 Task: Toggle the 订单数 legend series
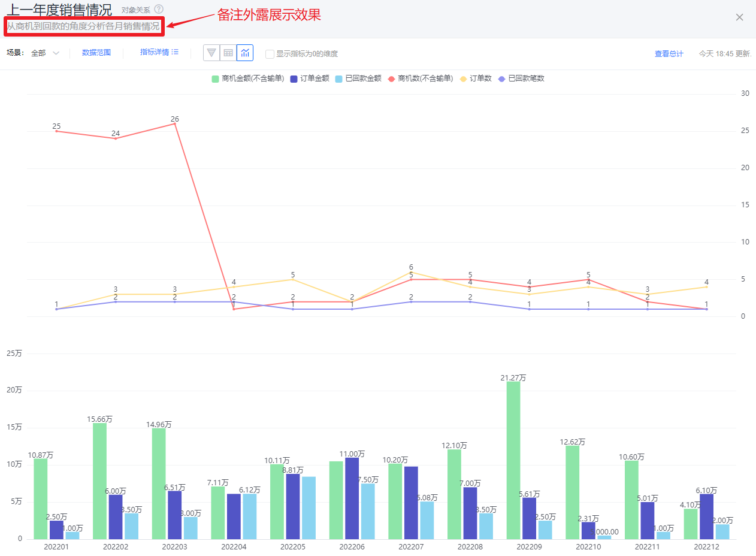coord(476,78)
